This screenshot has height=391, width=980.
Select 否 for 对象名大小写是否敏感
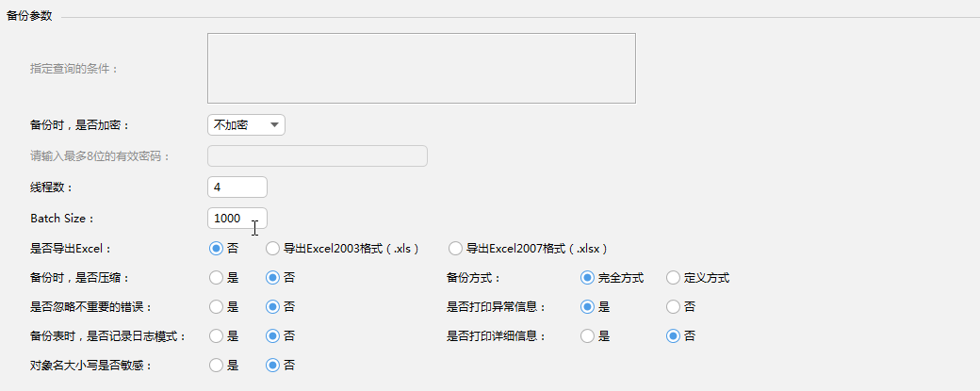(273, 365)
